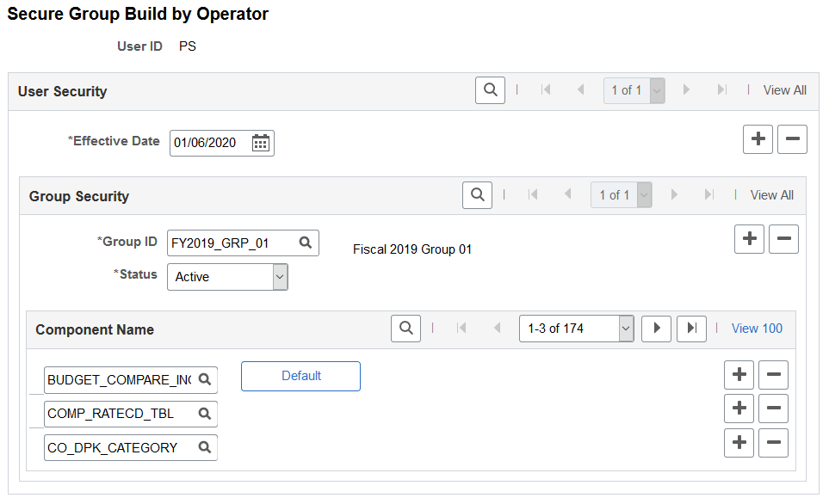Go to next page of component names
Viewport: 829px width, 504px height.
click(x=656, y=329)
